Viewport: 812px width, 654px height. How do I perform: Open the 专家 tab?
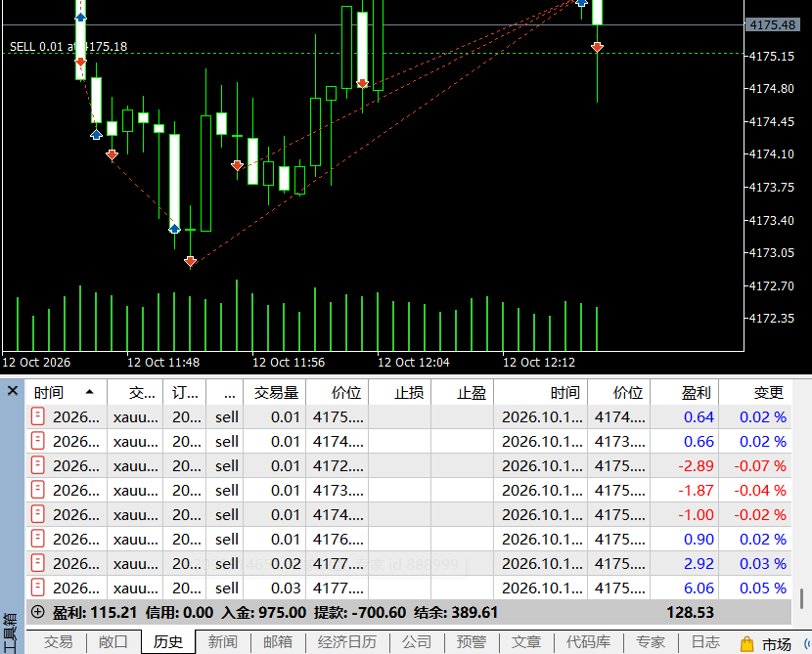651,642
